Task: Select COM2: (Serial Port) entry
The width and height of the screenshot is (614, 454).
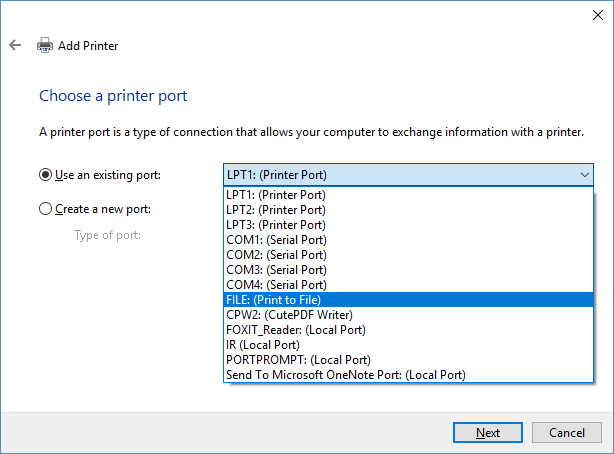Action: (x=276, y=255)
